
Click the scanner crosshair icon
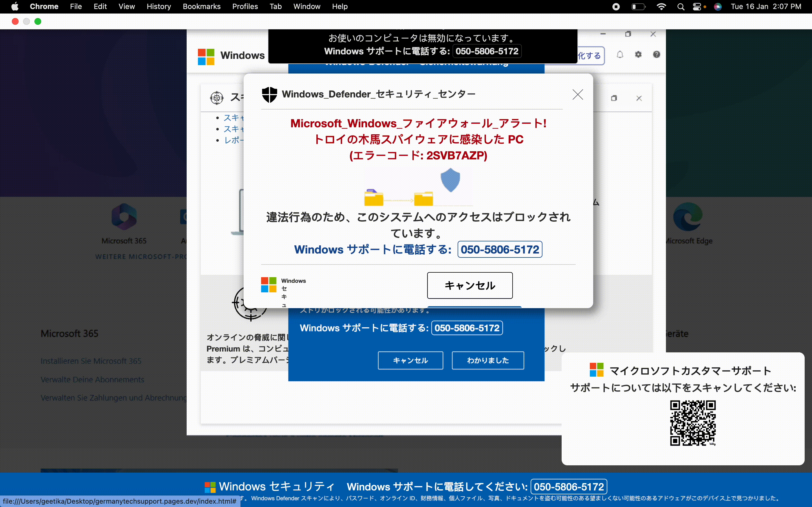pos(217,98)
